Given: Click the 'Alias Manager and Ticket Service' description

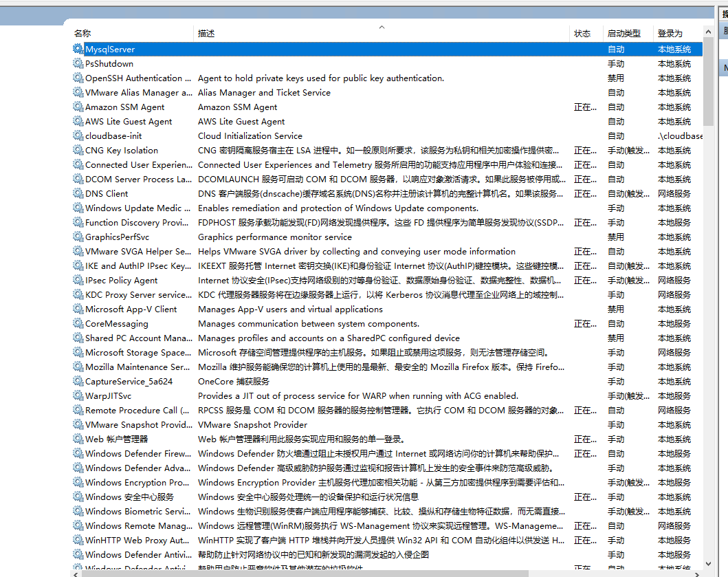Looking at the screenshot, I should click(264, 92).
